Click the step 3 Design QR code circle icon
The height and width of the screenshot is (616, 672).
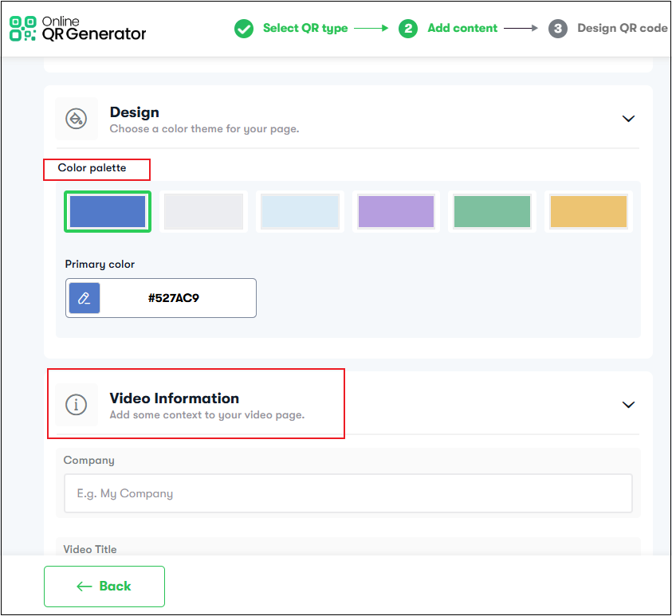[x=558, y=28]
